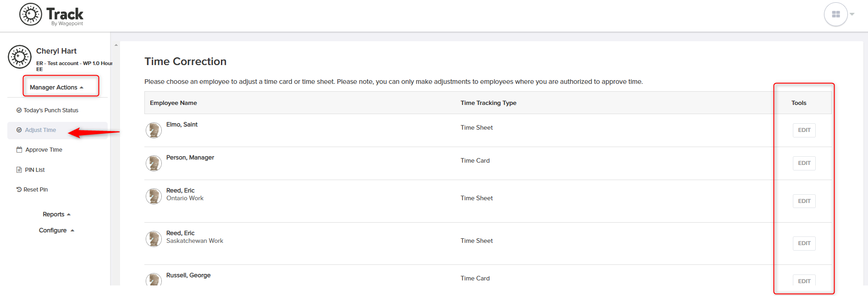Click the Reset Pin refresh icon
This screenshot has height=296, width=868.
pyautogui.click(x=19, y=189)
